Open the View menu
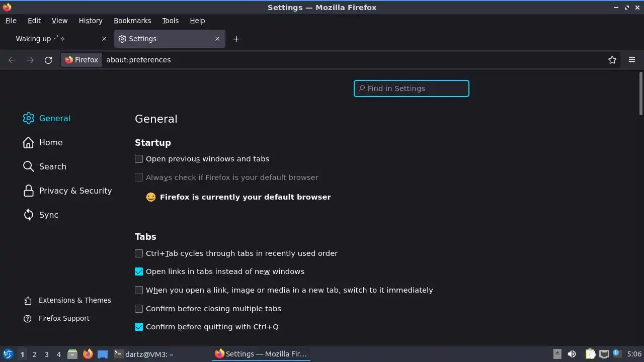The height and width of the screenshot is (362, 644). click(x=59, y=21)
